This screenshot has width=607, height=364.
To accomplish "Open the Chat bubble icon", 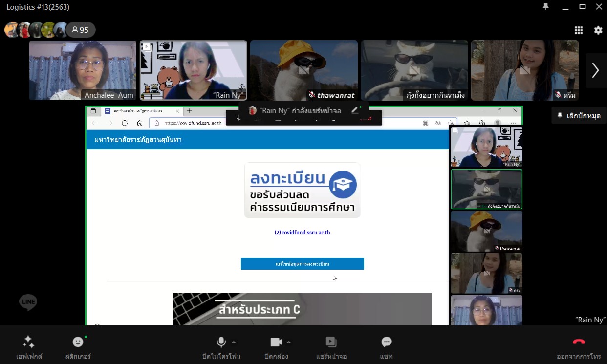I will pos(387,342).
